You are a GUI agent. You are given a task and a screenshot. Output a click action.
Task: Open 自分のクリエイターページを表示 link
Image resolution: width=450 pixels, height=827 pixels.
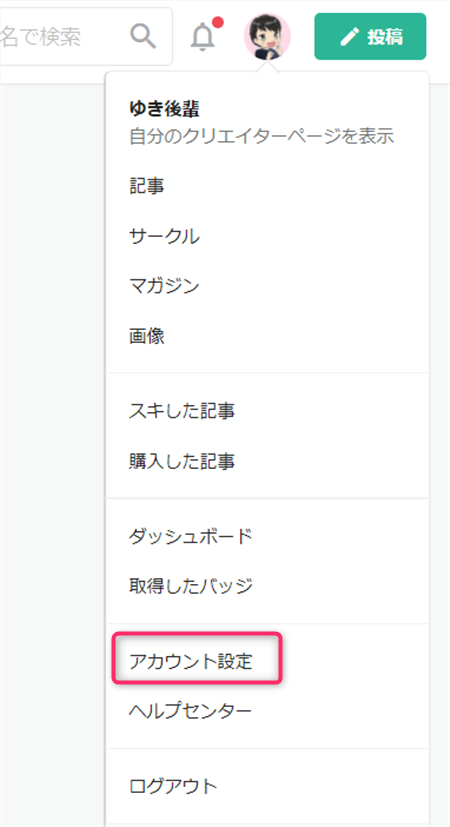click(262, 137)
